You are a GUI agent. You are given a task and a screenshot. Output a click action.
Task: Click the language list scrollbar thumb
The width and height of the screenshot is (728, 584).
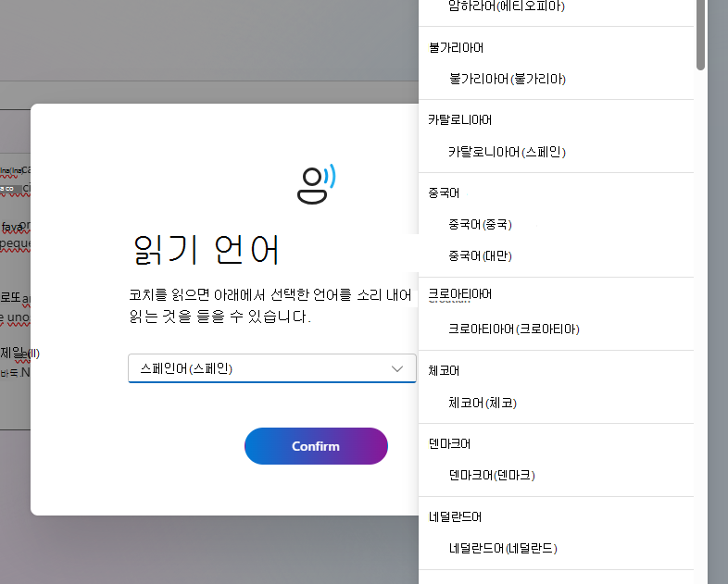coord(700,35)
